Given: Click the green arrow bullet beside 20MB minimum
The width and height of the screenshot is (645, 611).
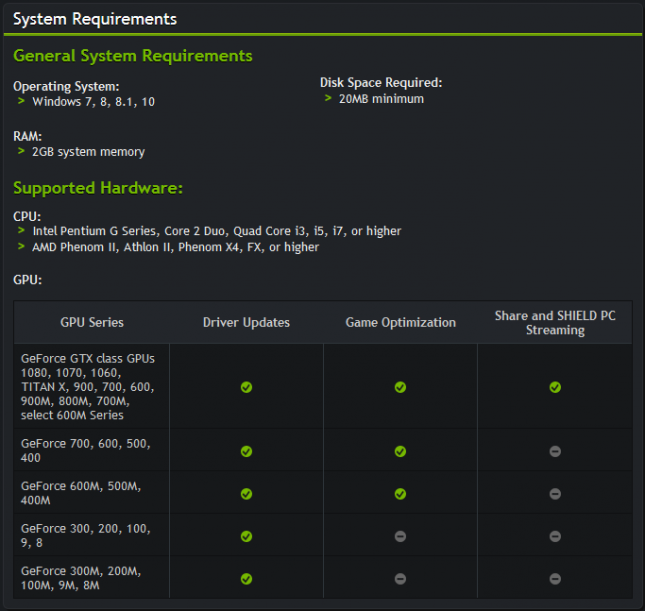Looking at the screenshot, I should pos(328,98).
